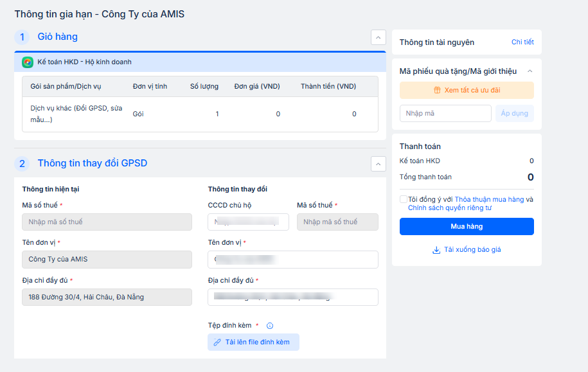Image resolution: width=588 pixels, height=372 pixels.
Task: Collapse the Thông tin thay đổi GPSD section
Action: (378, 164)
